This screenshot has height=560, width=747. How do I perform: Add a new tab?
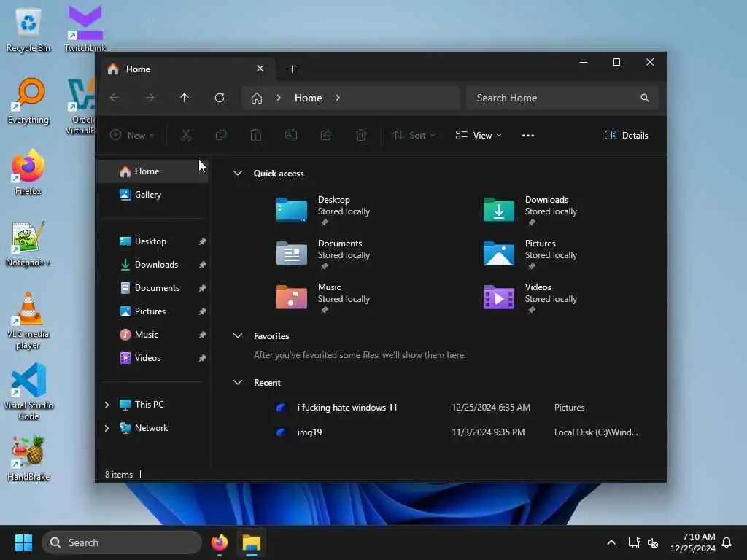click(x=293, y=69)
